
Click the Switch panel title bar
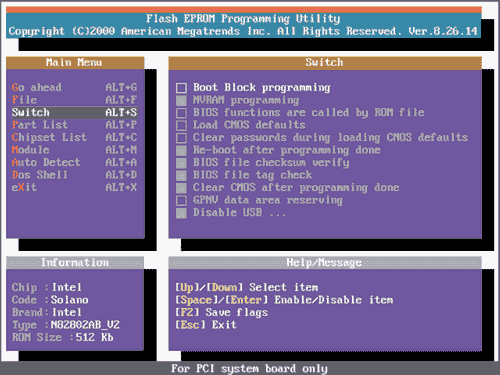325,63
